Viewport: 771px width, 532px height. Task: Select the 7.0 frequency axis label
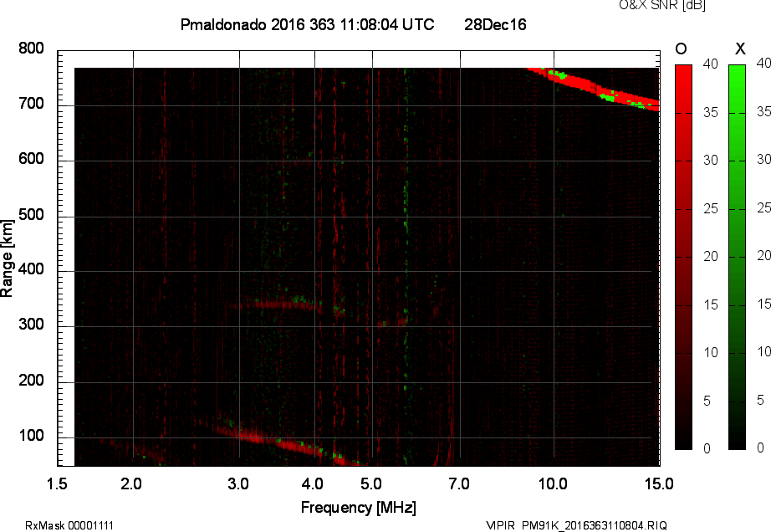459,483
